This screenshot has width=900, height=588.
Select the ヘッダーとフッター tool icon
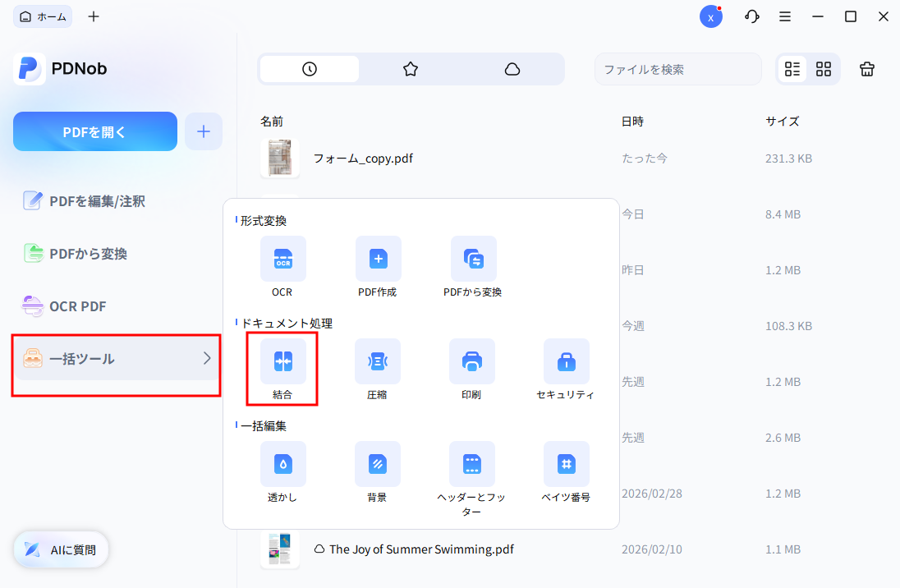pos(472,464)
